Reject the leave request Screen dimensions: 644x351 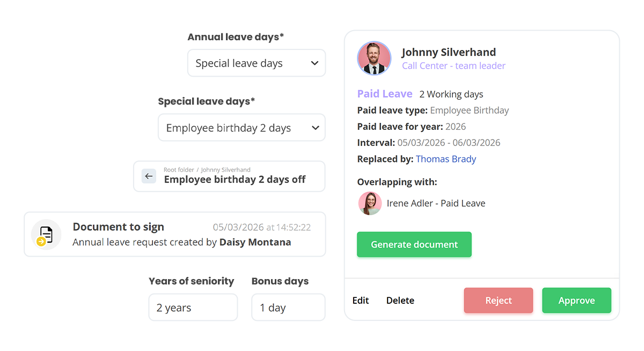[x=498, y=301]
